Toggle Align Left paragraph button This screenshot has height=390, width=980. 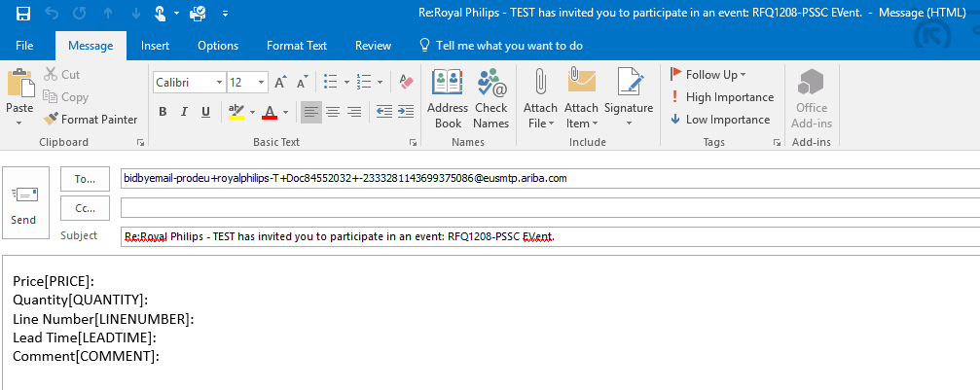[x=311, y=112]
